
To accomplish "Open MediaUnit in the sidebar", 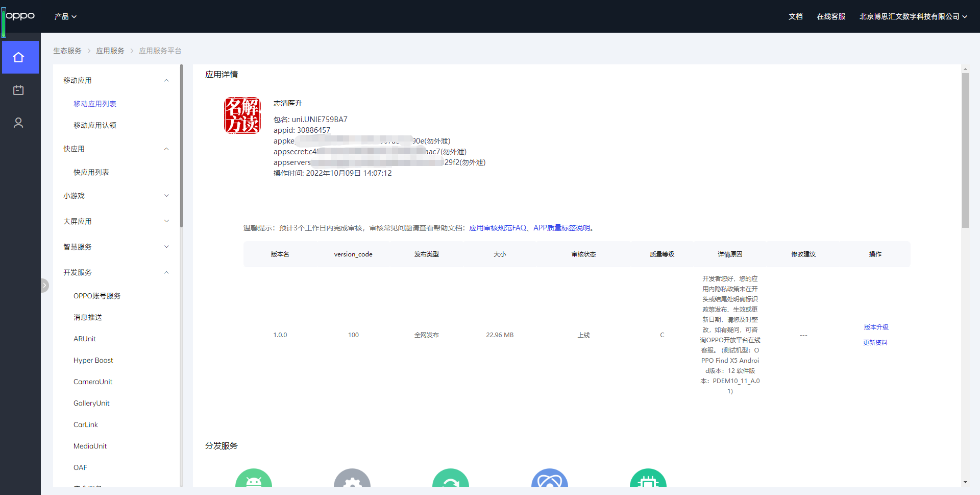I will [x=90, y=446].
